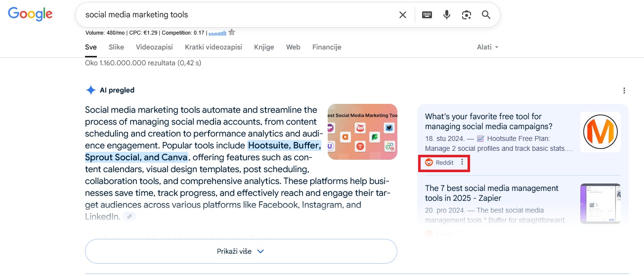
Task: Clear the search query with X icon
Action: pyautogui.click(x=403, y=15)
